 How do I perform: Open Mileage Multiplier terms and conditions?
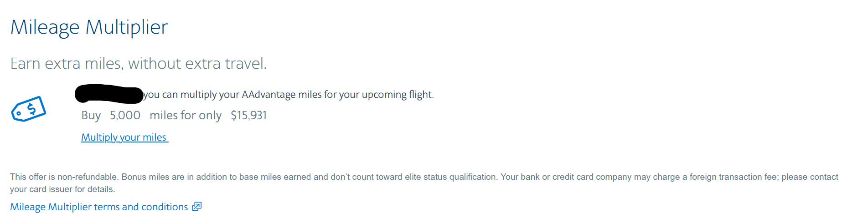[x=99, y=207]
